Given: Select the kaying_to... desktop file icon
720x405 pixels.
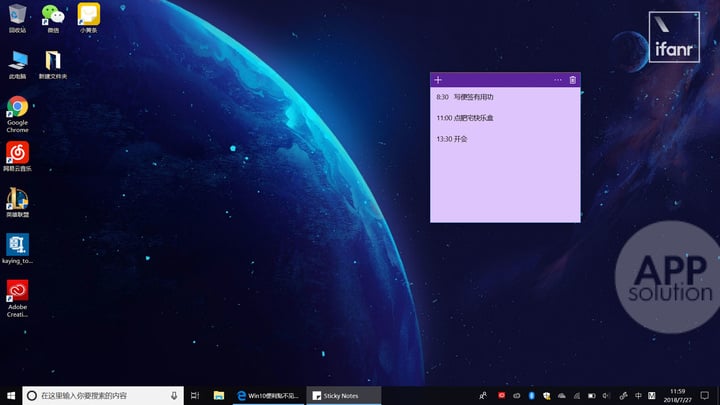Looking at the screenshot, I should [x=17, y=249].
